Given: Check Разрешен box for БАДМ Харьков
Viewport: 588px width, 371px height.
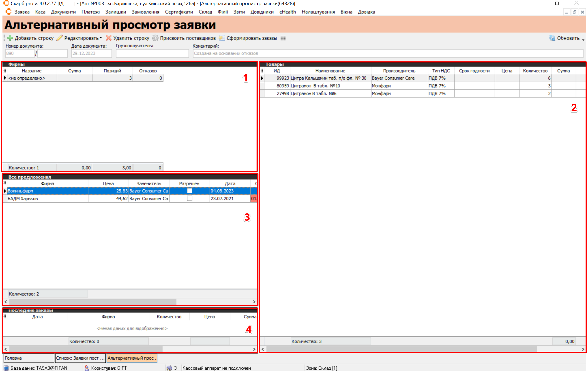Looking at the screenshot, I should coord(190,198).
